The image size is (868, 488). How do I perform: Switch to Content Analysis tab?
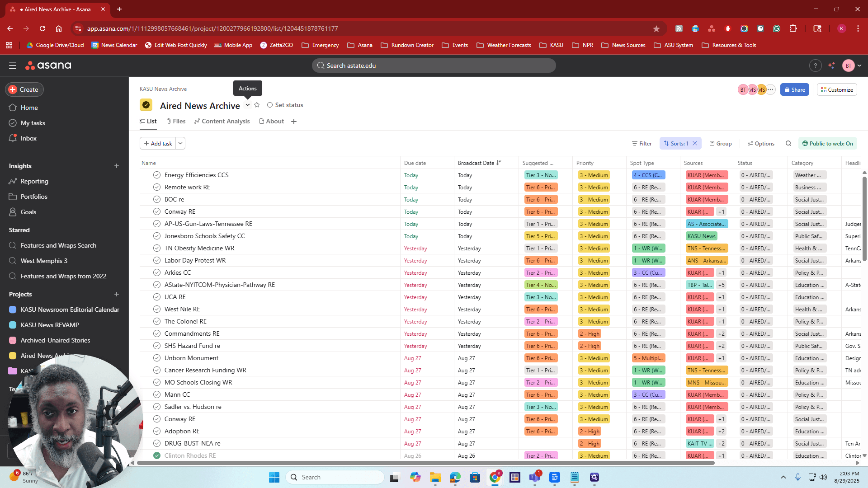tap(222, 121)
